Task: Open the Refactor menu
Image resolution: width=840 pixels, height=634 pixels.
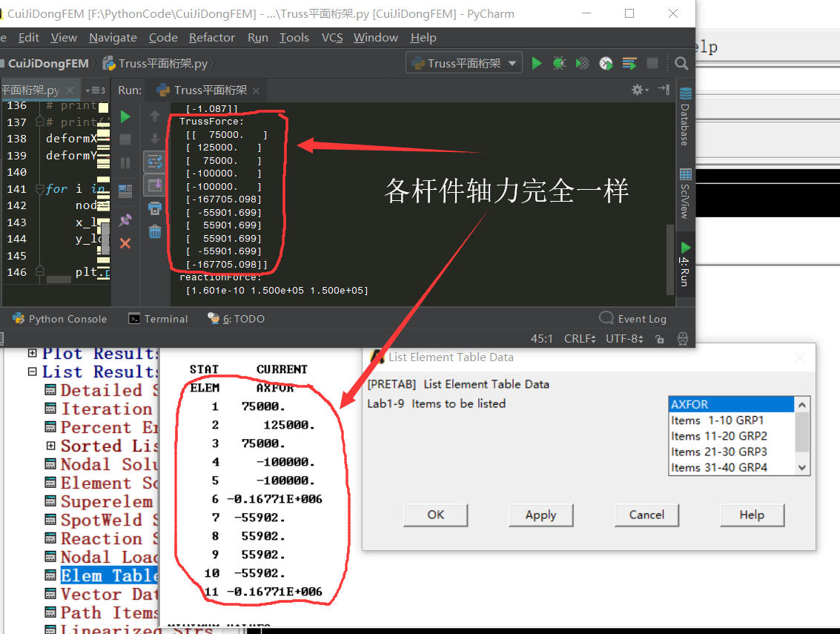Action: point(211,37)
